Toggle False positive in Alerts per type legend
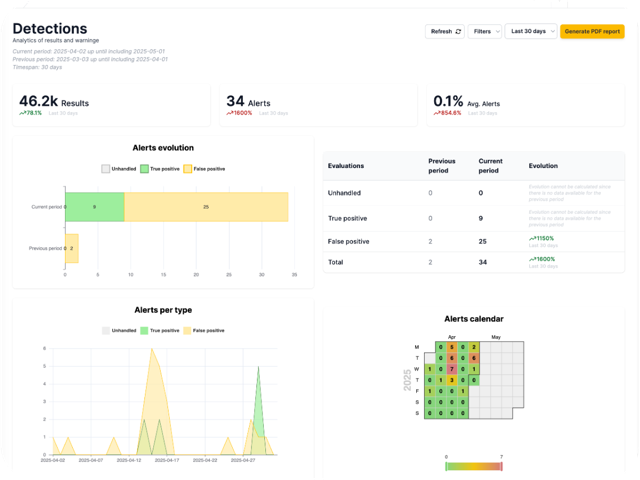The width and height of the screenshot is (640, 480). tap(203, 330)
